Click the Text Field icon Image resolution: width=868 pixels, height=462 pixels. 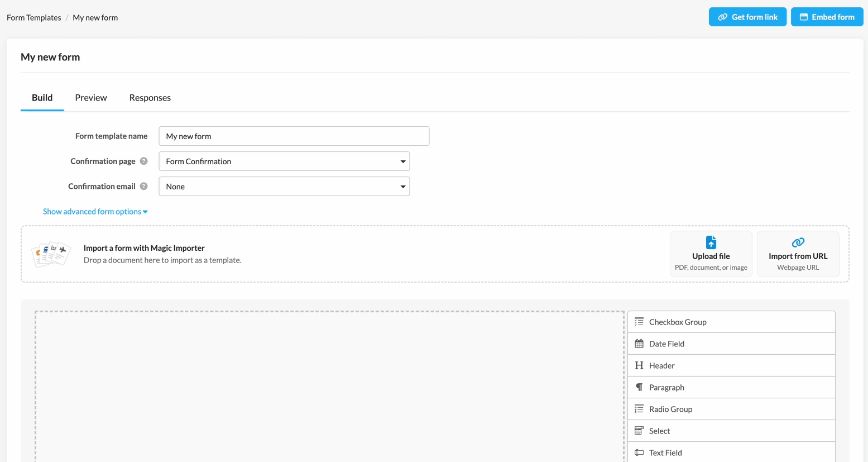pos(639,453)
